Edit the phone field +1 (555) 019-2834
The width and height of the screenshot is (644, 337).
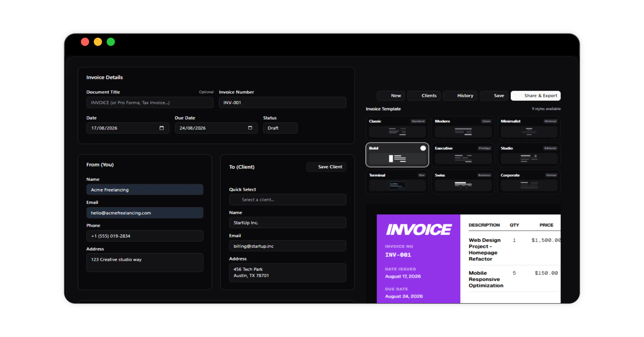(x=145, y=236)
